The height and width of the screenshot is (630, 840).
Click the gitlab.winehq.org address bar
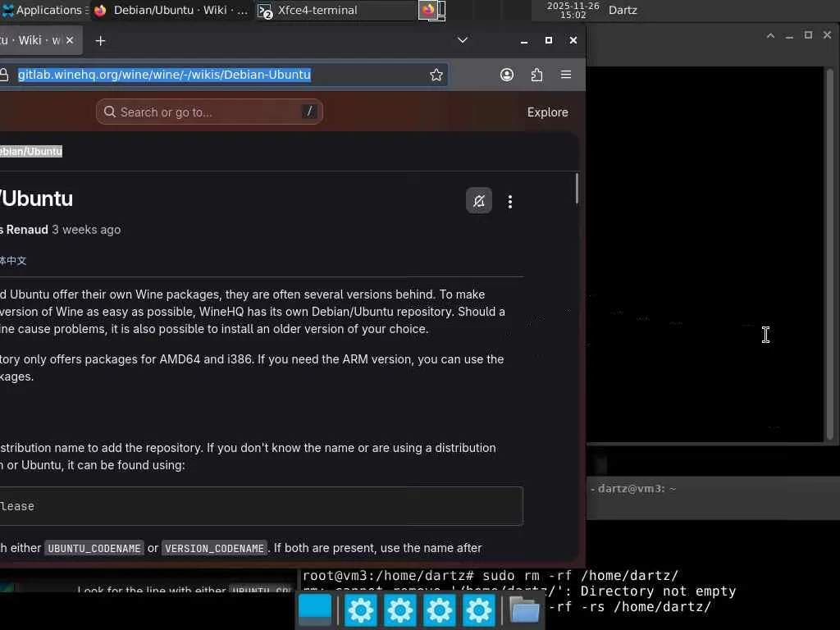click(164, 75)
